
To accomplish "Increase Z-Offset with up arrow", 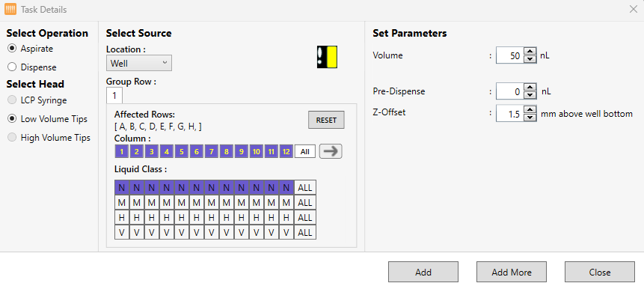I will (530, 109).
